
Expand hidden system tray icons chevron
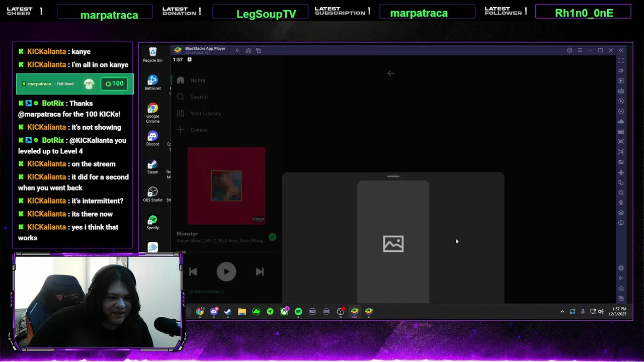(562, 312)
